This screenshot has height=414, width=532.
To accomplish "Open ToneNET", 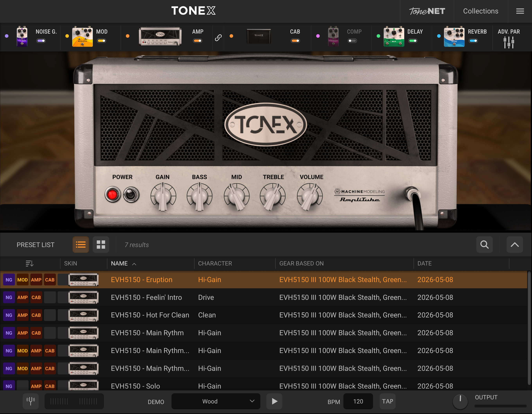I will point(427,11).
